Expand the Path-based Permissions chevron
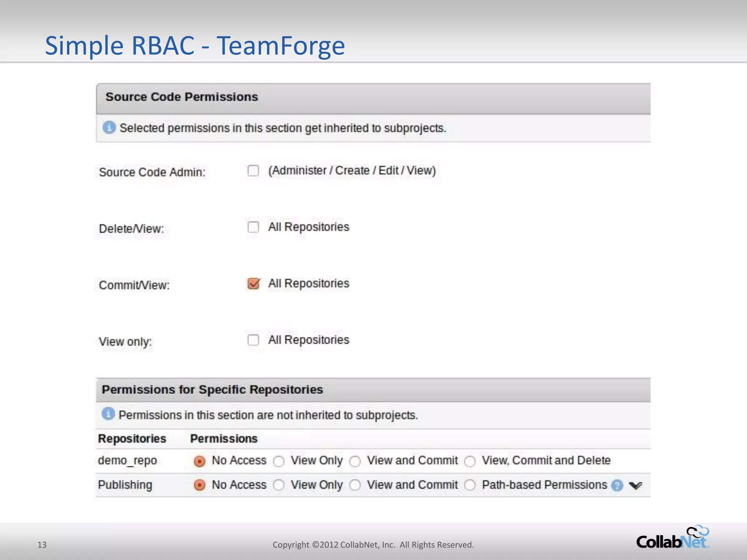The image size is (747, 560). click(x=635, y=485)
